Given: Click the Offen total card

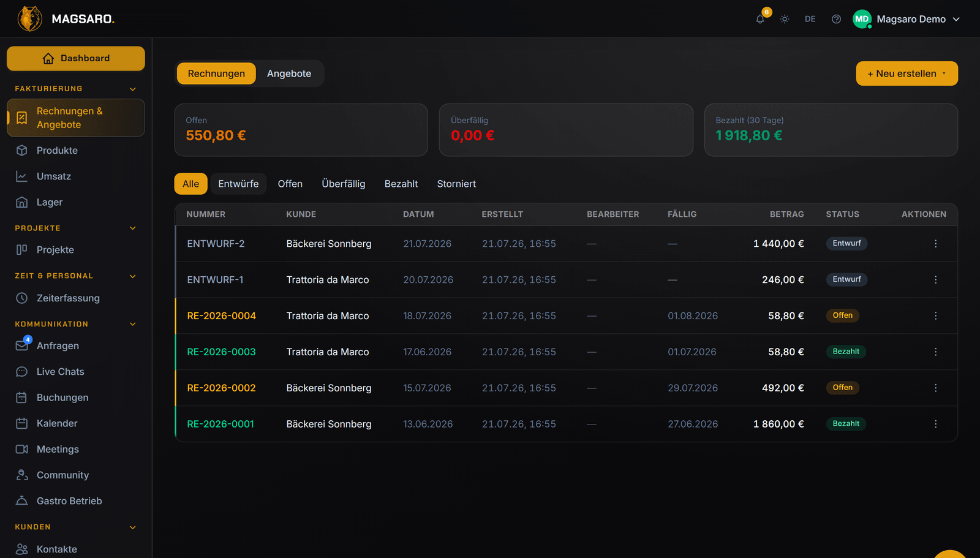Looking at the screenshot, I should click(x=301, y=130).
